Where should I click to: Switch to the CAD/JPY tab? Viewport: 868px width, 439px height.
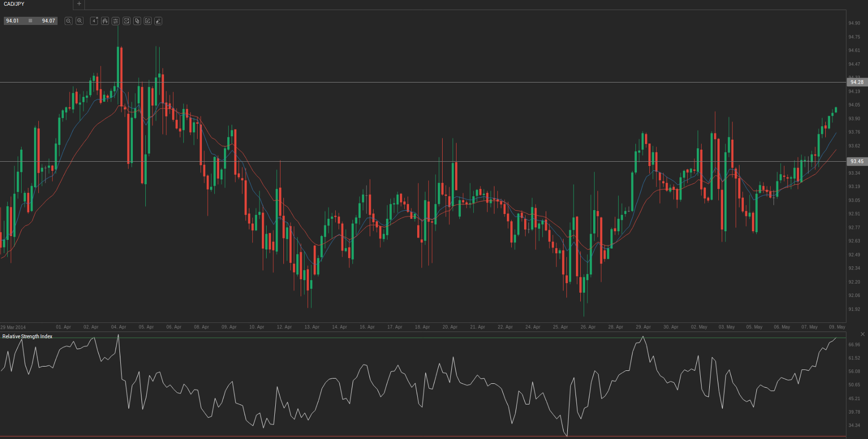pyautogui.click(x=14, y=4)
